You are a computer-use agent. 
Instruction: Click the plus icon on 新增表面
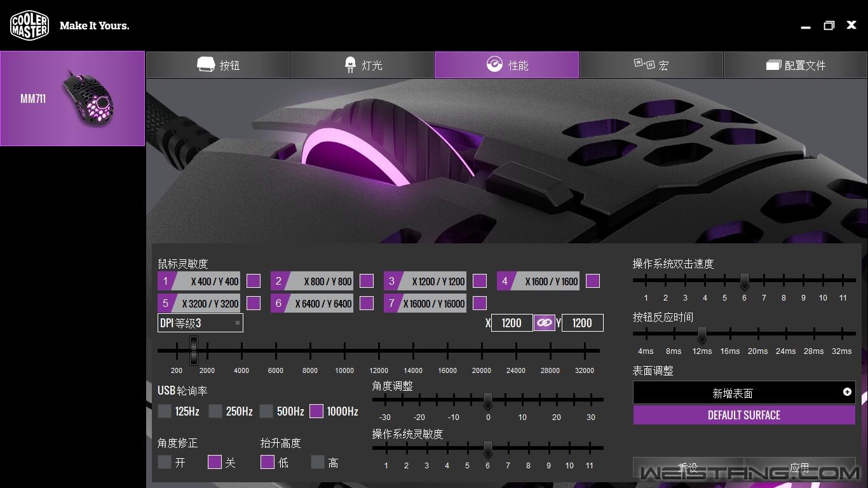(x=847, y=392)
